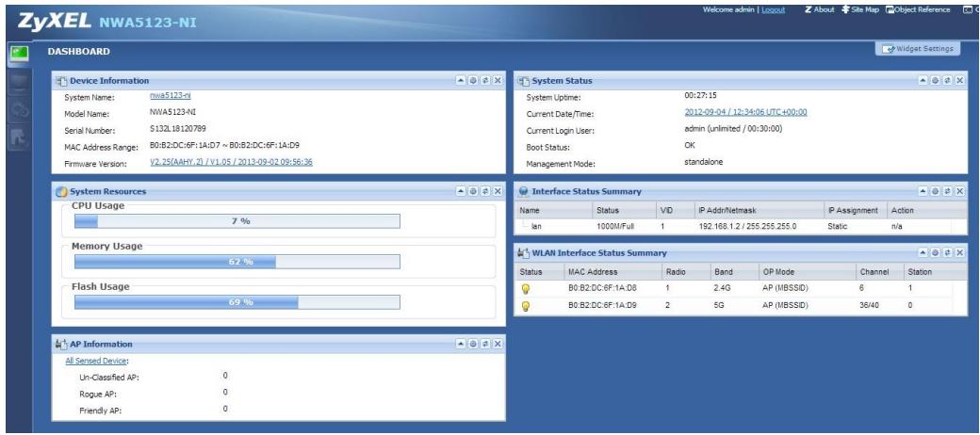The width and height of the screenshot is (980, 435).
Task: Click the Channel column header
Action: (879, 272)
